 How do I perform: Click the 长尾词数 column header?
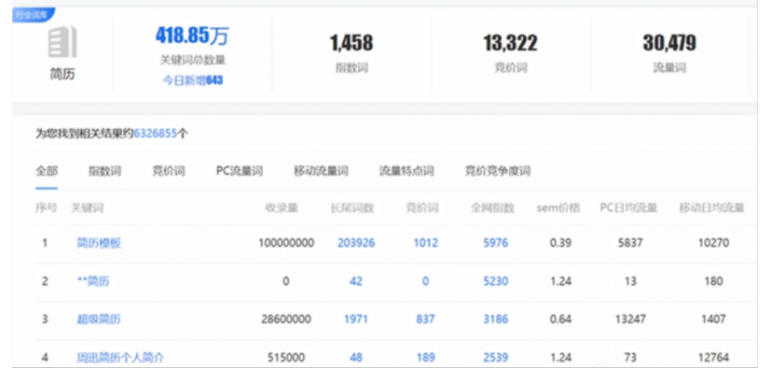click(352, 208)
